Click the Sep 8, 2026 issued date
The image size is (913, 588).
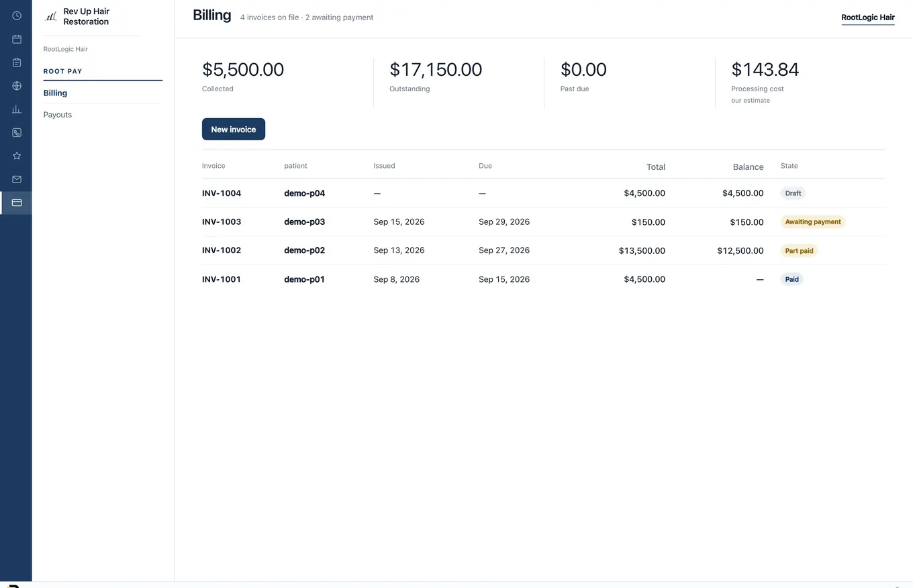(x=397, y=279)
